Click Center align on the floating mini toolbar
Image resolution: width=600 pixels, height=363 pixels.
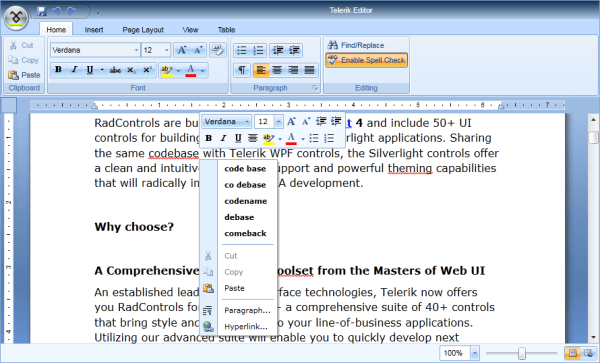253,138
